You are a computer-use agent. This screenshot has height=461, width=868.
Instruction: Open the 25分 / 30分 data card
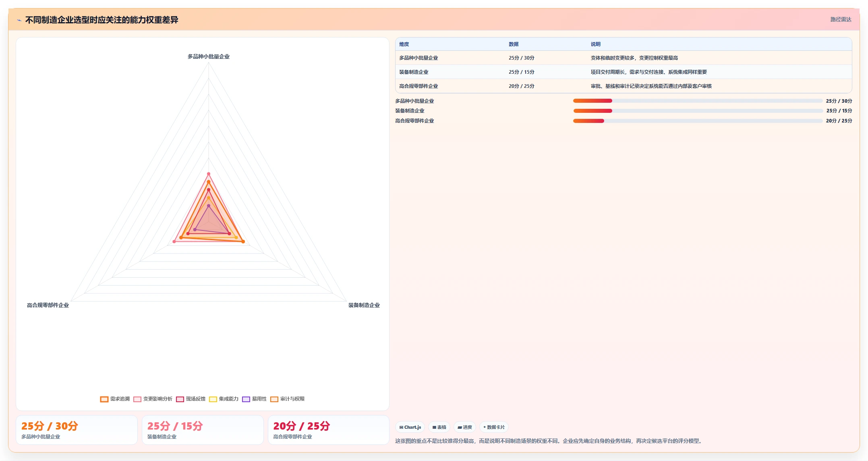coord(77,430)
